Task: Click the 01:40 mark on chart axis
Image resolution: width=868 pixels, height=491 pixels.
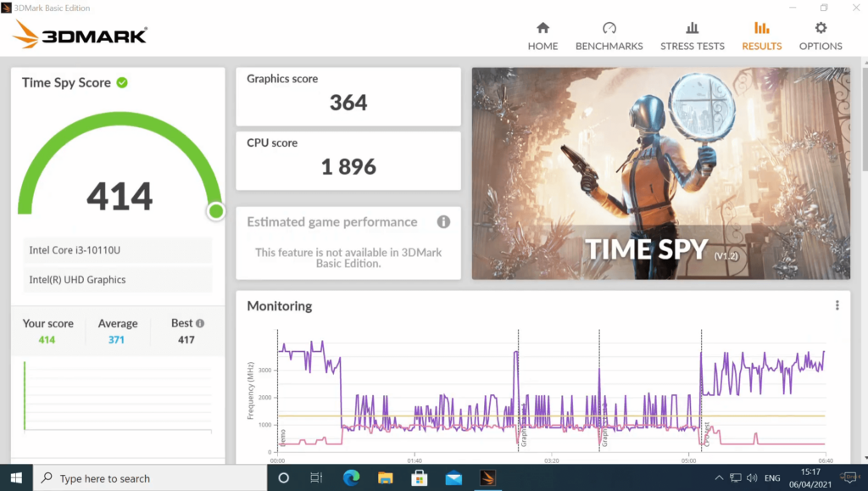Action: (x=415, y=460)
